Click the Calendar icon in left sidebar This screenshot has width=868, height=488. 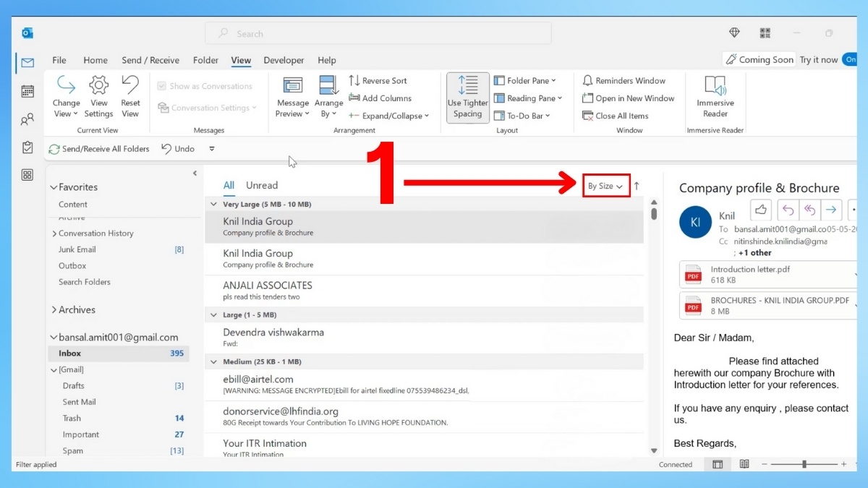click(27, 91)
